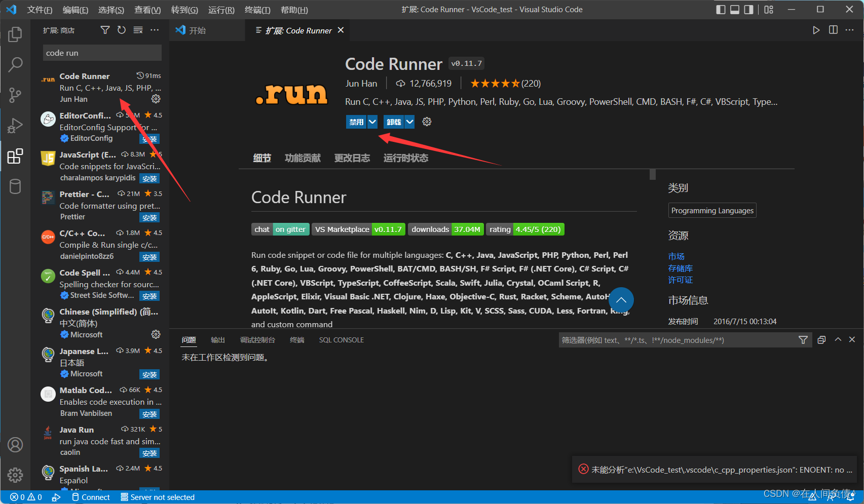Screen dimensions: 864x504
Task: Click the 卸载 uninstall button
Action: tap(394, 122)
